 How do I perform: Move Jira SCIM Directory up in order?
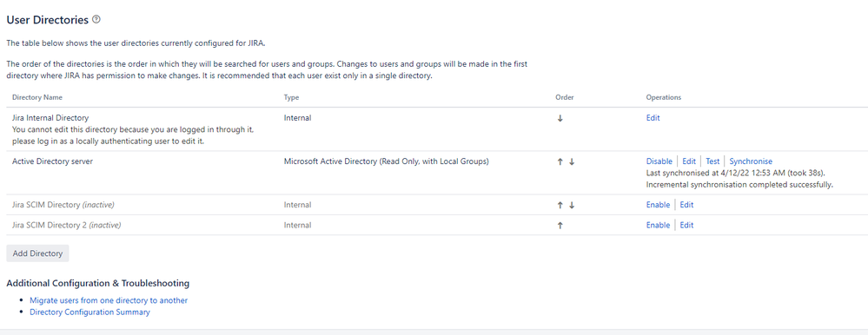pyautogui.click(x=560, y=205)
